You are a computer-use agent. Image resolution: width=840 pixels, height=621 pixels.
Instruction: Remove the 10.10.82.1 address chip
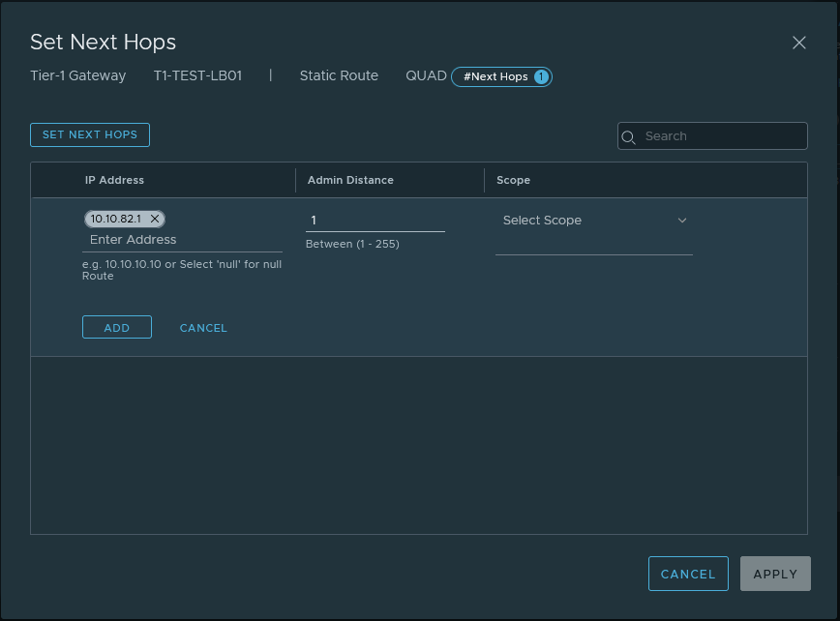click(x=155, y=219)
